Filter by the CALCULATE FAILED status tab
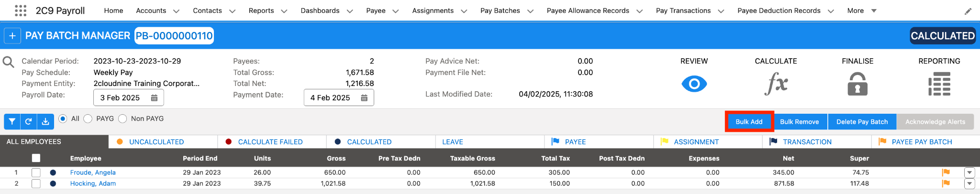Image resolution: width=980 pixels, height=194 pixels. pyautogui.click(x=272, y=142)
